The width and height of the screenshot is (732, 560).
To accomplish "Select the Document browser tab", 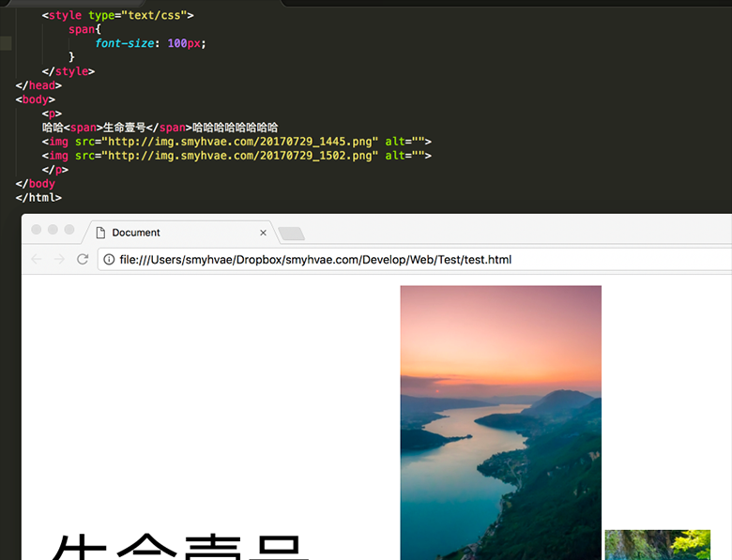I will [181, 233].
